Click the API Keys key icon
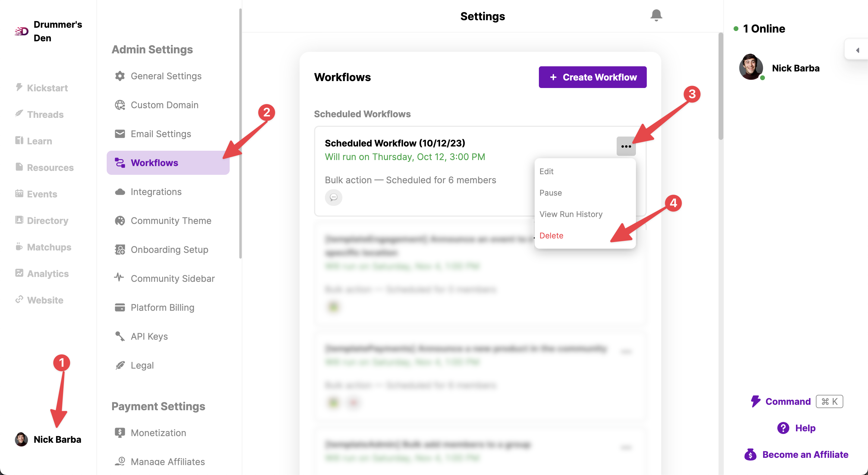868x475 pixels. pyautogui.click(x=120, y=336)
